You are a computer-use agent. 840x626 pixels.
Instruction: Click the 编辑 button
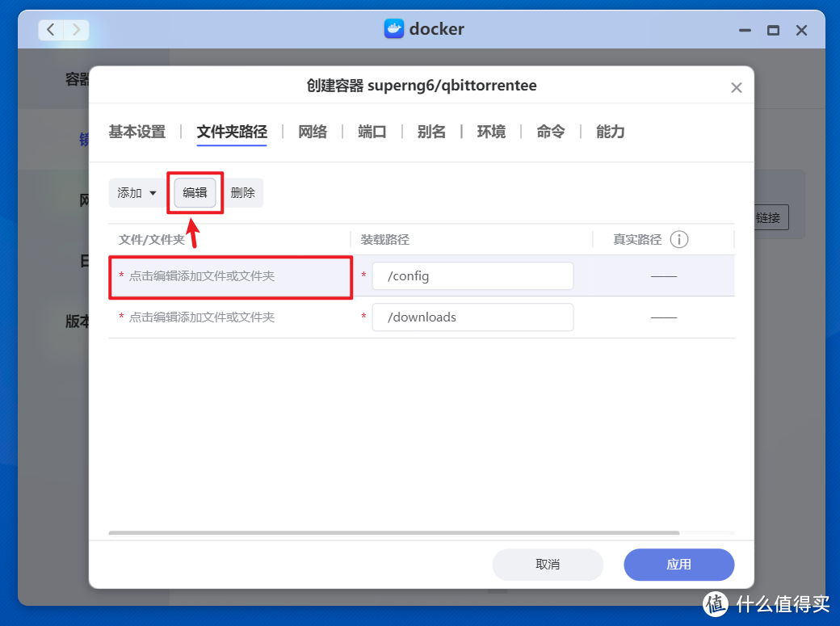click(195, 192)
